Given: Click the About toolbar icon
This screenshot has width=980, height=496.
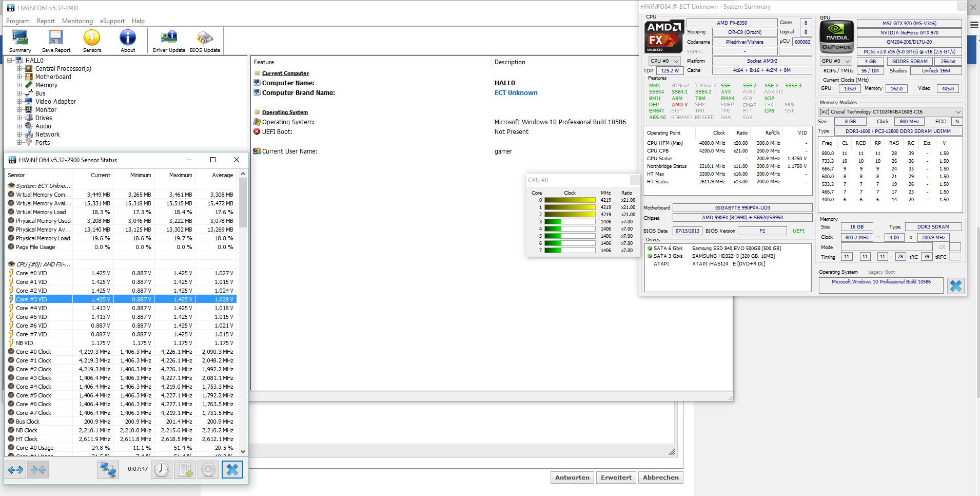Looking at the screenshot, I should [x=128, y=41].
